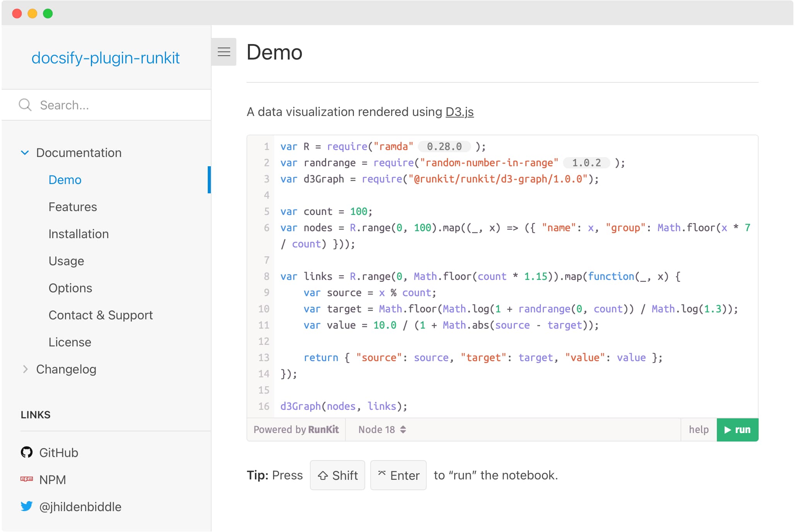Image resolution: width=795 pixels, height=532 pixels.
Task: Open the Powered by RunKit link
Action: pyautogui.click(x=296, y=430)
